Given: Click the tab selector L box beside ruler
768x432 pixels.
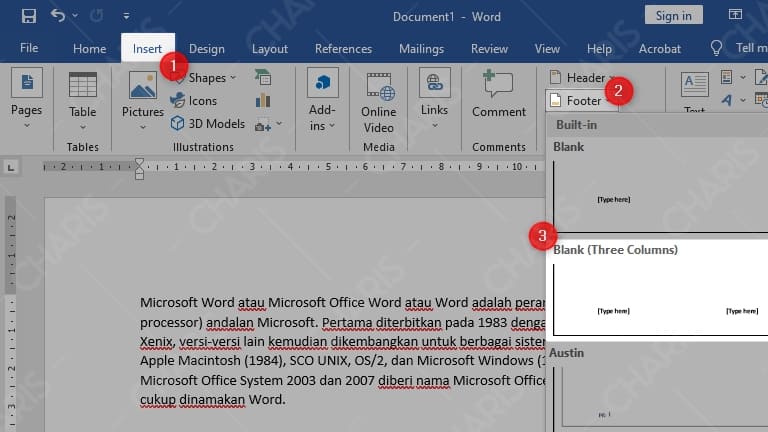Looking at the screenshot, I should click(x=10, y=168).
